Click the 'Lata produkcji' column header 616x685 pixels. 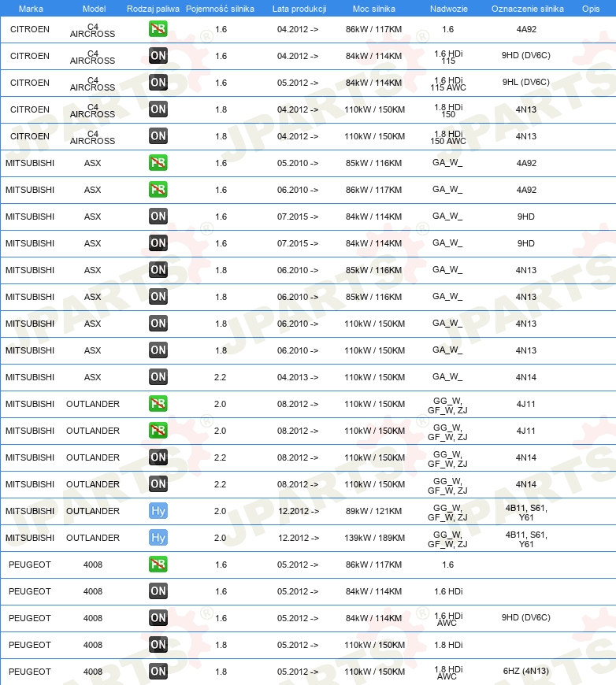pos(299,9)
